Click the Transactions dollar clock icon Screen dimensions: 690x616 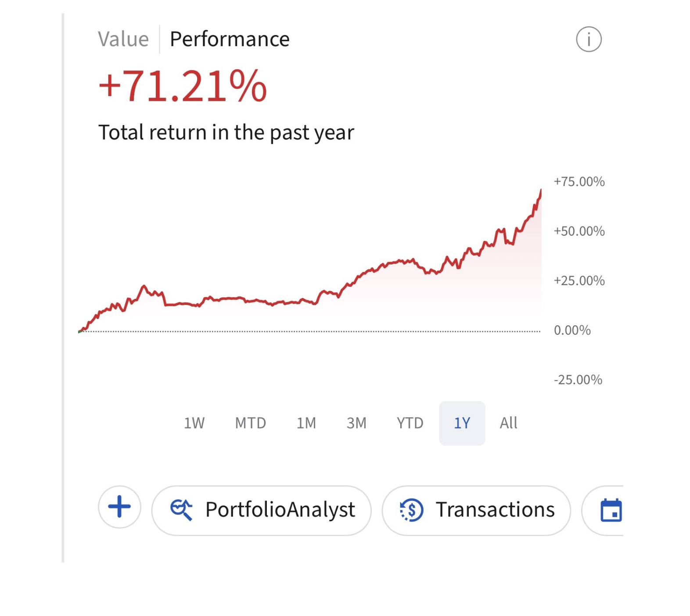coord(411,510)
